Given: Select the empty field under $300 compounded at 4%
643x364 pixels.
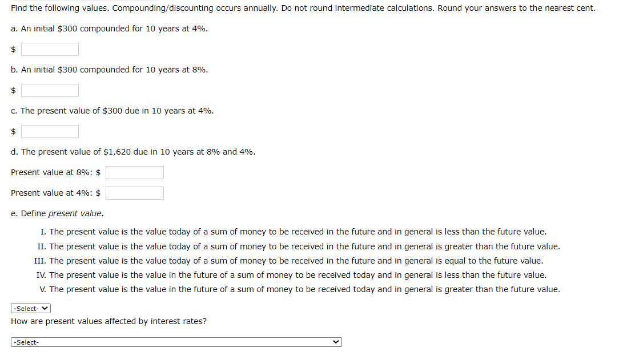Looking at the screenshot, I should pos(50,49).
